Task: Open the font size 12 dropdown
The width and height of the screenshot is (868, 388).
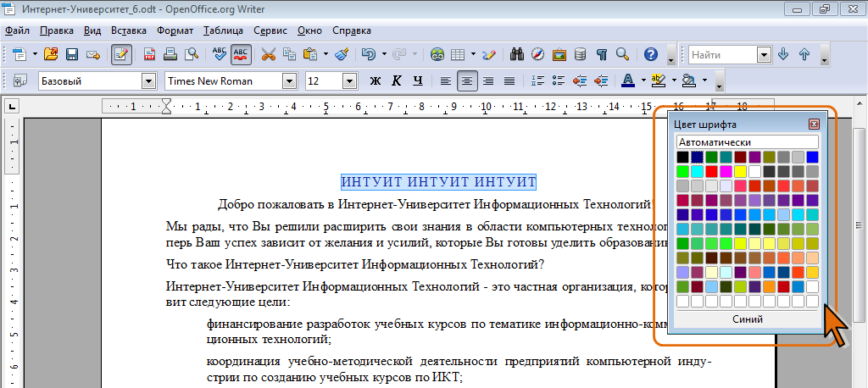Action: pyautogui.click(x=349, y=81)
